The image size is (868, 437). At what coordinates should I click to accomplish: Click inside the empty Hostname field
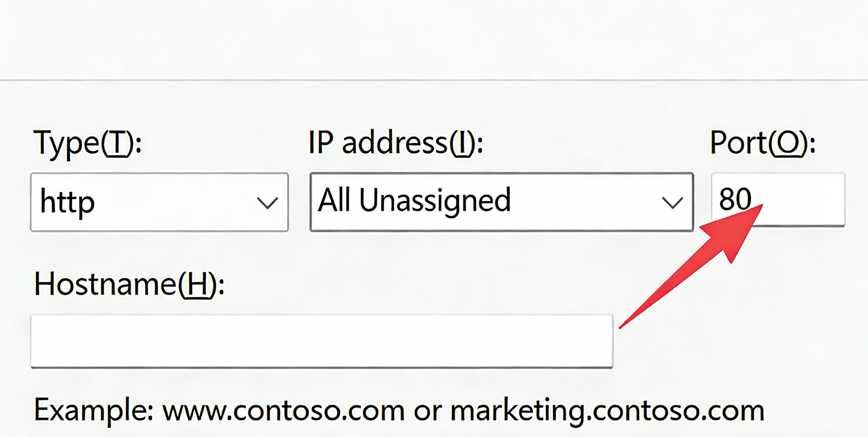tap(321, 341)
